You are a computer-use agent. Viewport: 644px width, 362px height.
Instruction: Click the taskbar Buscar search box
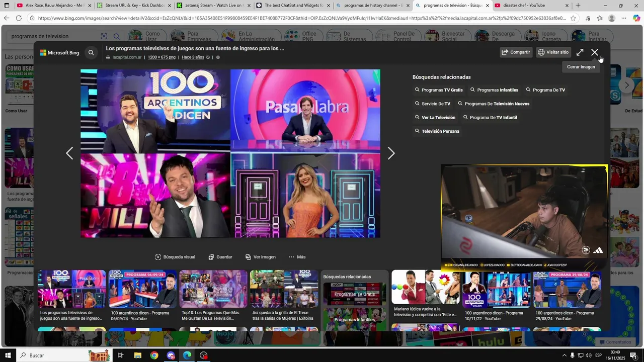tap(64, 355)
